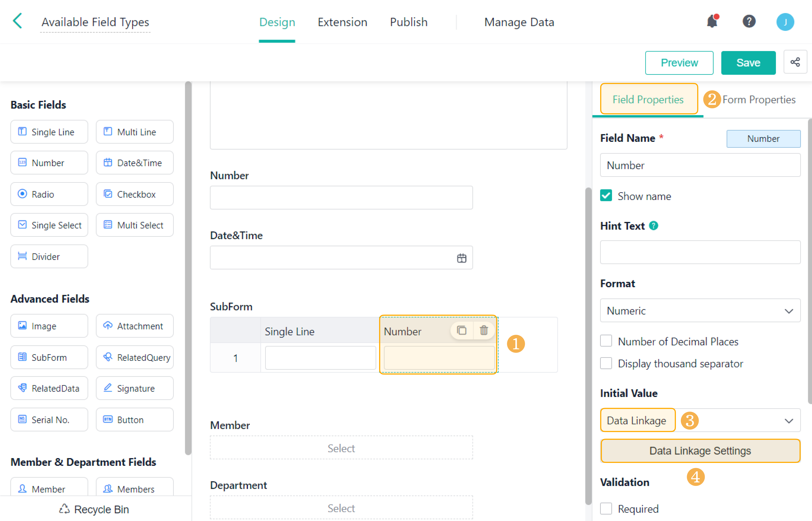Click the Member Select field
This screenshot has height=521, width=812.
coord(341,448)
